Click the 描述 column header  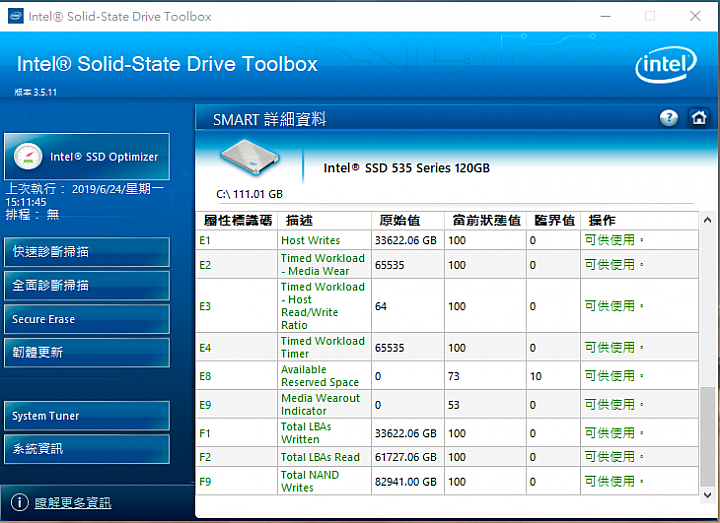[325, 221]
